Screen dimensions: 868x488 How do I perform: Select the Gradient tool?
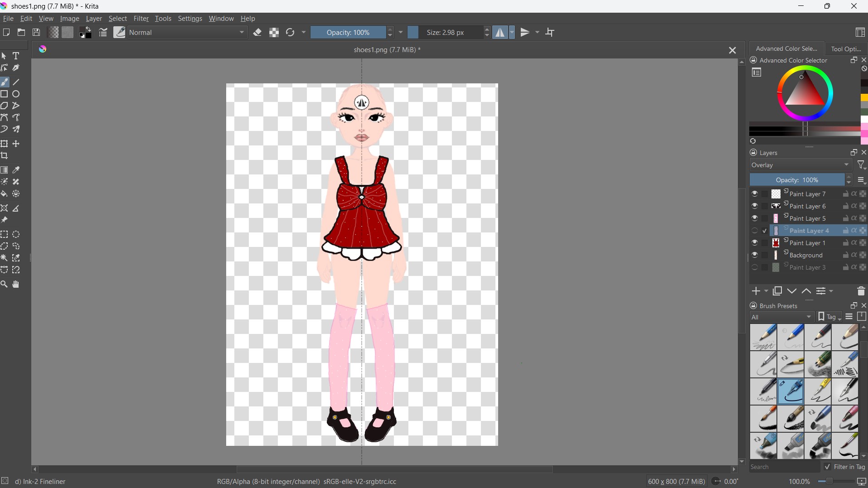coord(5,170)
